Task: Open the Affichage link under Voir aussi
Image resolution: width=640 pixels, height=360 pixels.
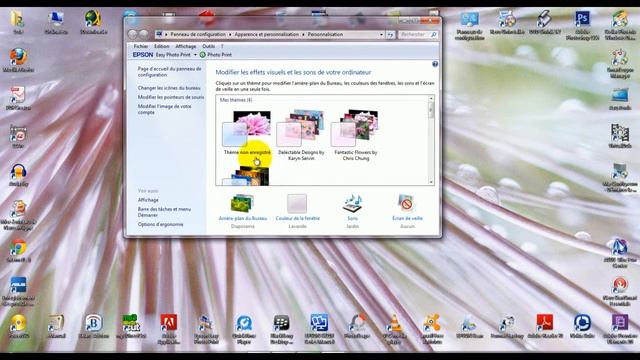Action: click(148, 200)
